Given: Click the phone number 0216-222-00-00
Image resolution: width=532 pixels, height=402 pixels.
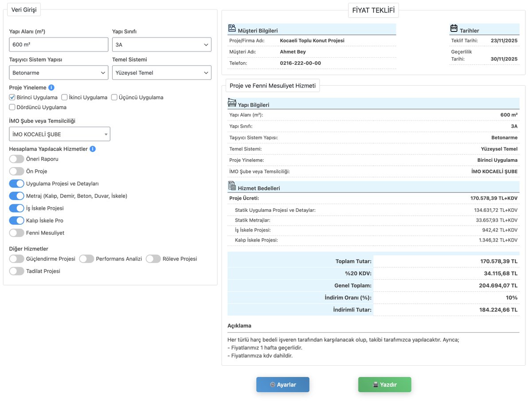Looking at the screenshot, I should (301, 63).
